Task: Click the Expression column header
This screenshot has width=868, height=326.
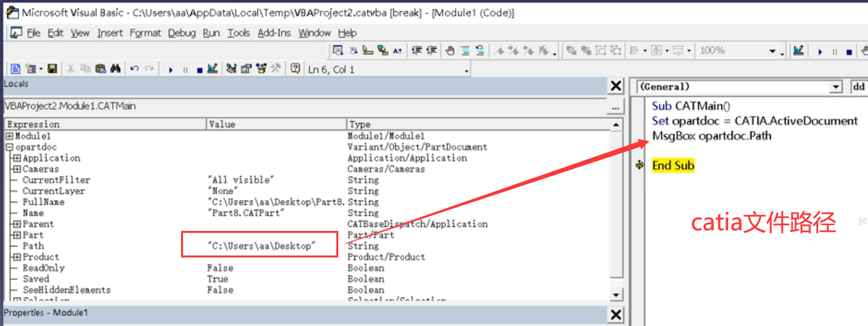Action: 105,124
